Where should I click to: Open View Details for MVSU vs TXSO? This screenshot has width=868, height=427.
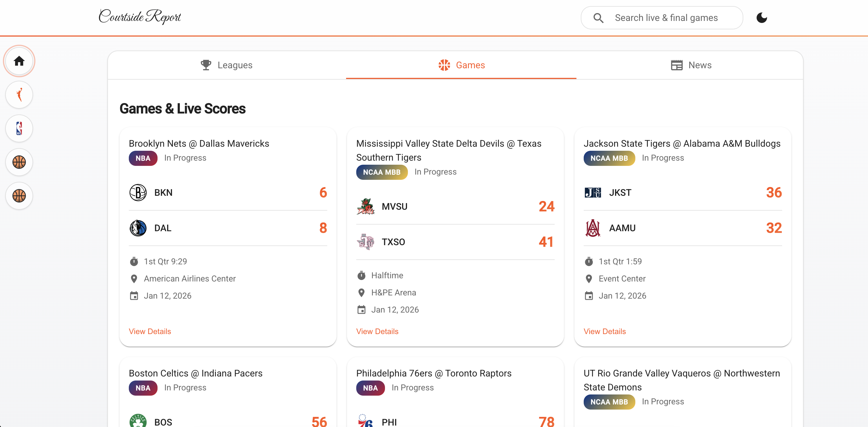[x=377, y=331]
